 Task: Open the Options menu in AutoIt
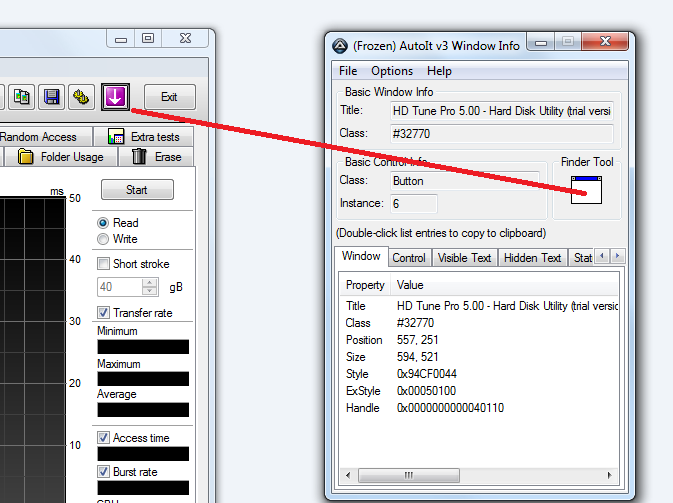pyautogui.click(x=392, y=71)
